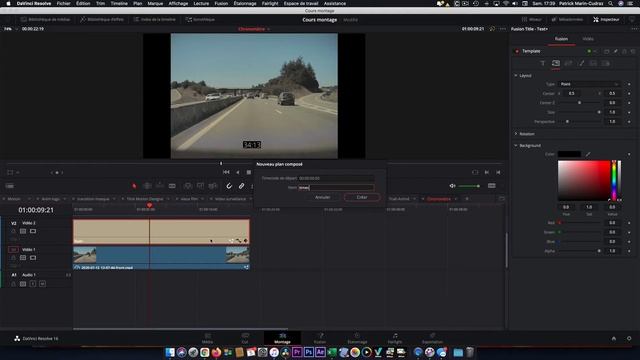Open Bibliothèque d'effets panel
The height and width of the screenshot is (360, 640).
102,20
